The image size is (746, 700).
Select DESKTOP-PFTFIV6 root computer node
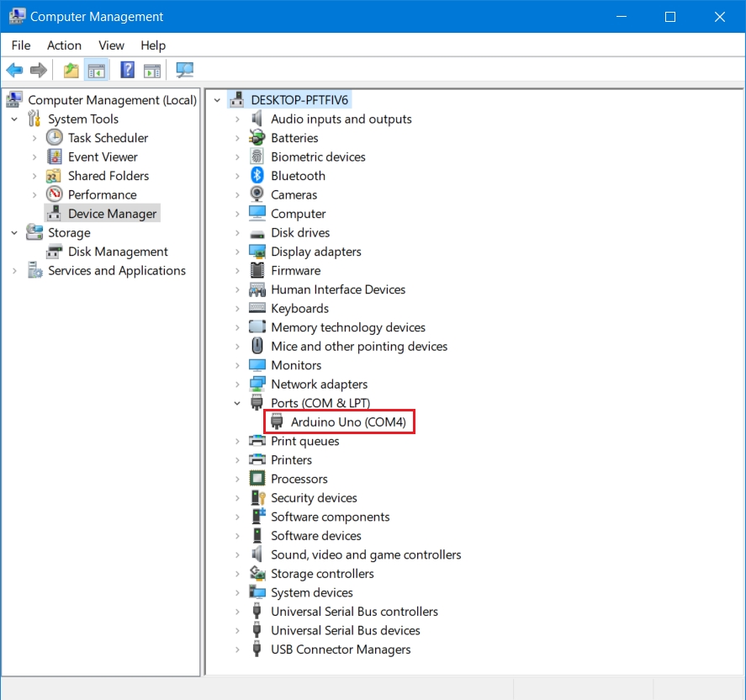click(299, 100)
